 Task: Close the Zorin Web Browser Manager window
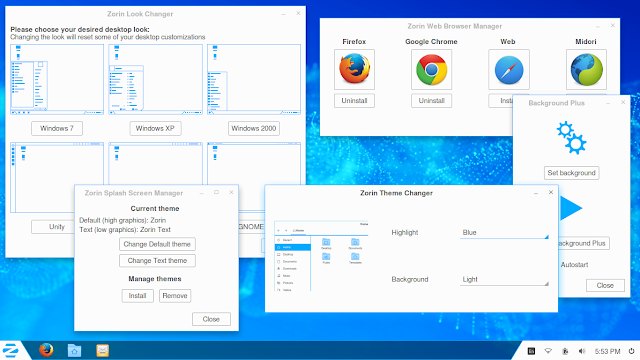tap(612, 26)
